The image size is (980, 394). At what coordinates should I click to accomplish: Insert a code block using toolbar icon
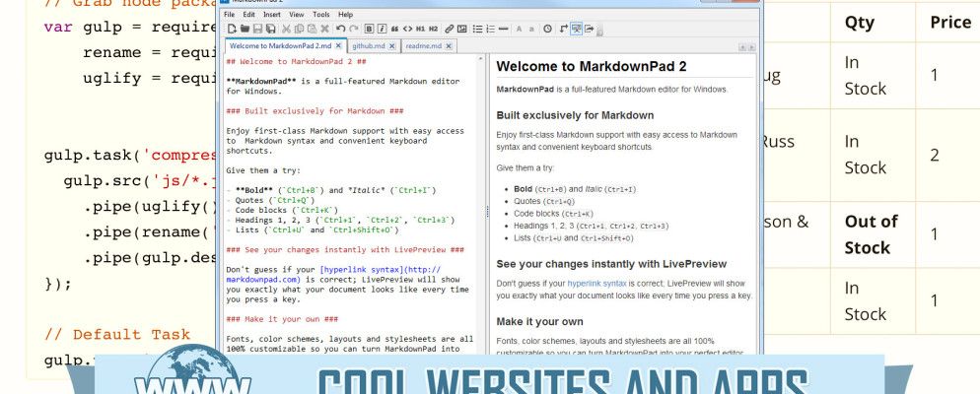coord(407,29)
